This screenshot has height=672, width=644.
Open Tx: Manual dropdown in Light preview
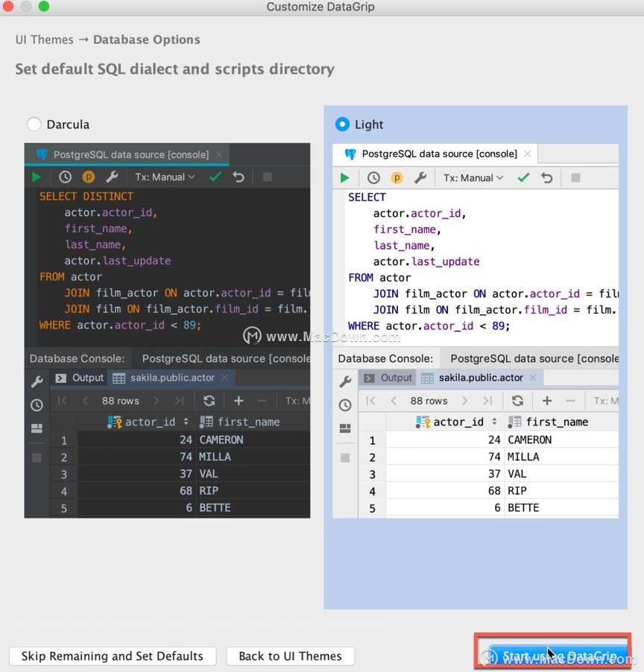pyautogui.click(x=473, y=178)
